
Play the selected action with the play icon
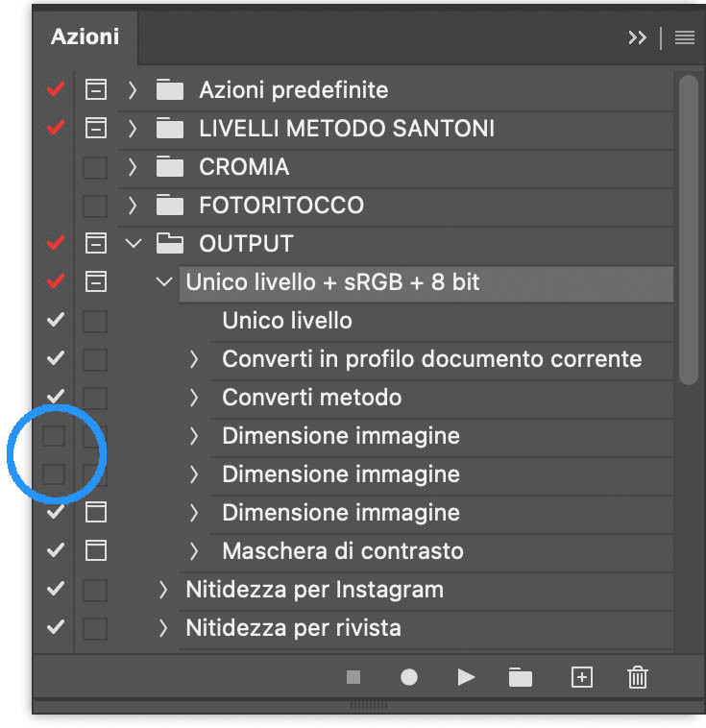click(x=467, y=677)
